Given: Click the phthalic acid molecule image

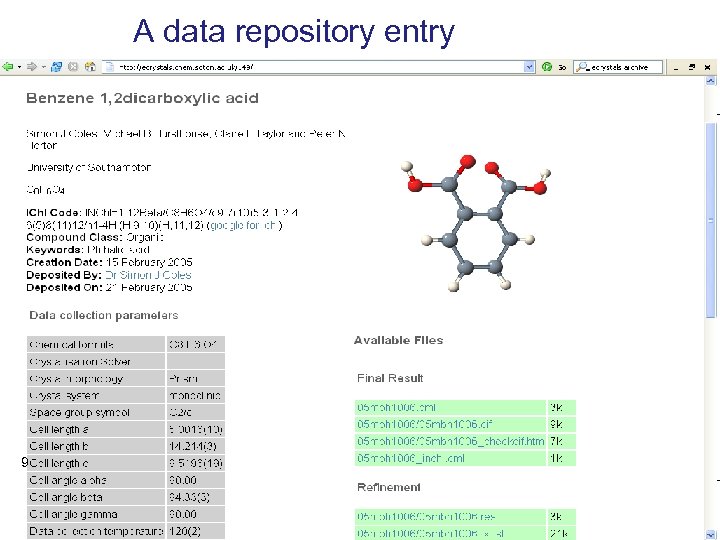Looking at the screenshot, I should [x=476, y=223].
